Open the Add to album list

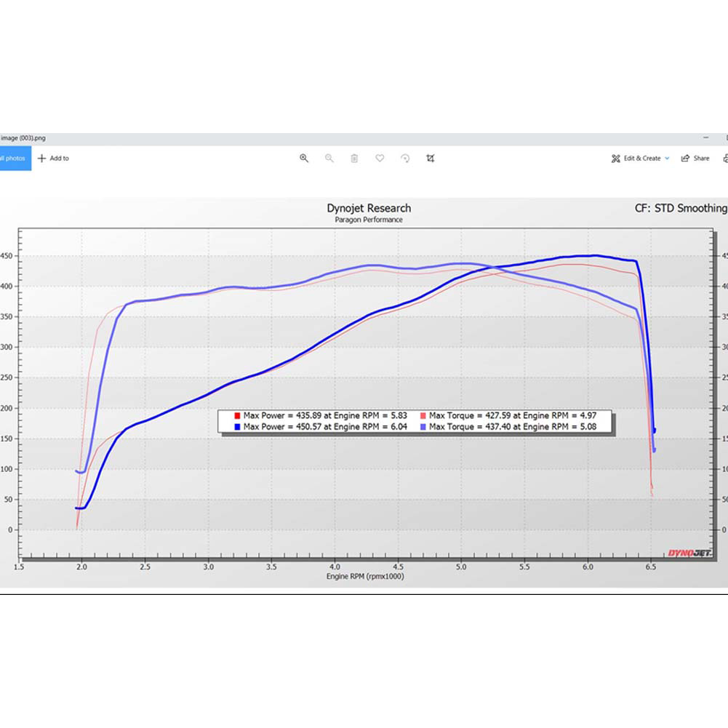[x=53, y=158]
